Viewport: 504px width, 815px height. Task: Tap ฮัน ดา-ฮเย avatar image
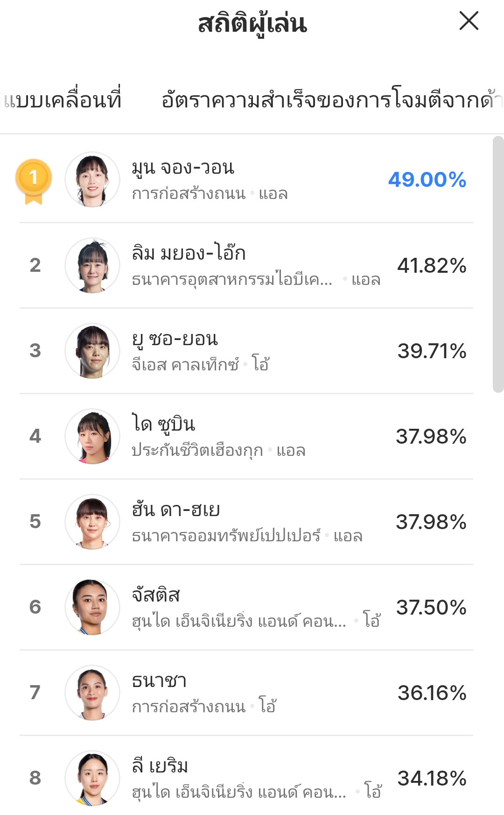pos(92,522)
